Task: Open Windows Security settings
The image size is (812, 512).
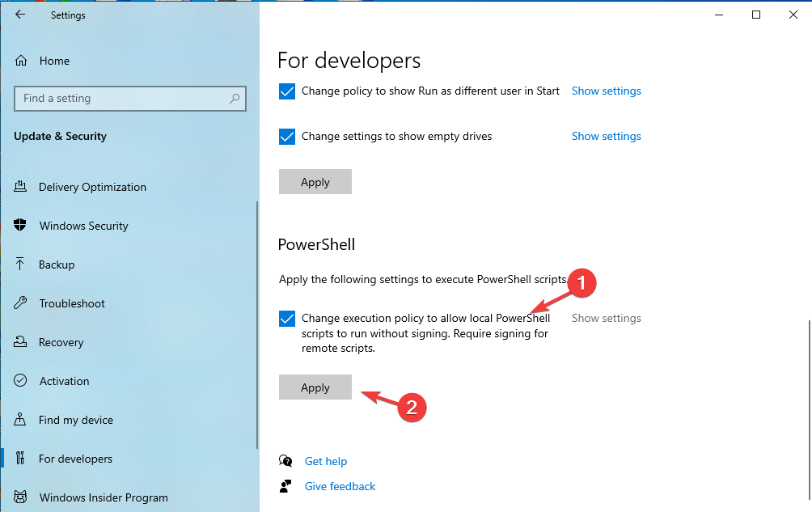Action: 83,226
